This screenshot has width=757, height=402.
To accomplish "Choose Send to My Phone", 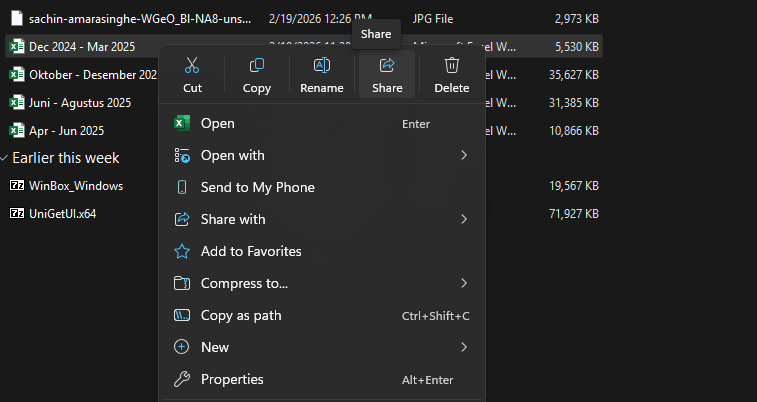I will tap(257, 187).
